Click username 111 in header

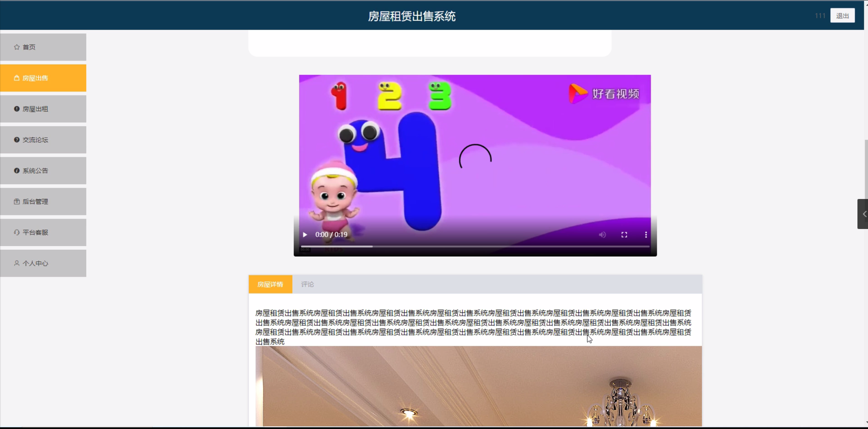tap(820, 16)
